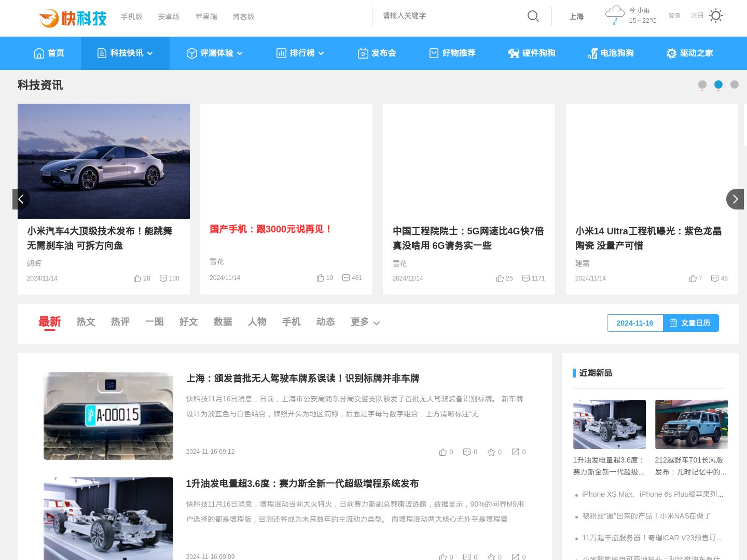Click the search magnifier icon

533,16
